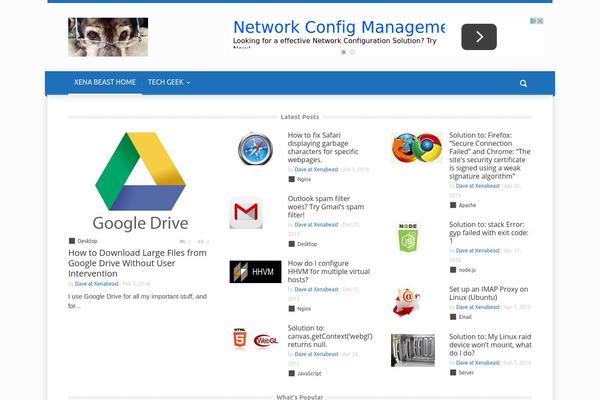Click excerpt I use Google Drive for all
Viewport: 600px width, 400px height.
click(x=137, y=301)
